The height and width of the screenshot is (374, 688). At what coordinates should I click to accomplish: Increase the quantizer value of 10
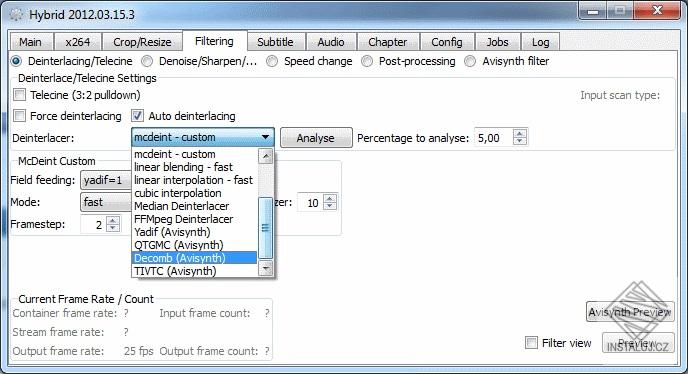tap(330, 198)
